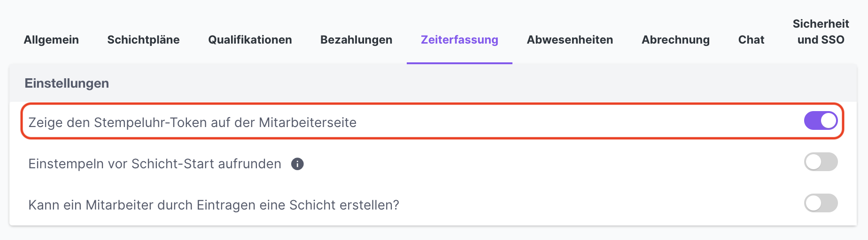The image size is (868, 240).
Task: Open the Abwesenheiten tab
Action: (570, 40)
